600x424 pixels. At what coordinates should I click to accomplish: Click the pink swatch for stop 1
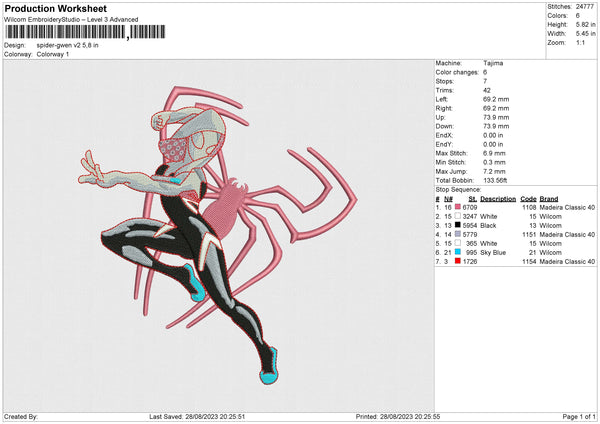457,207
